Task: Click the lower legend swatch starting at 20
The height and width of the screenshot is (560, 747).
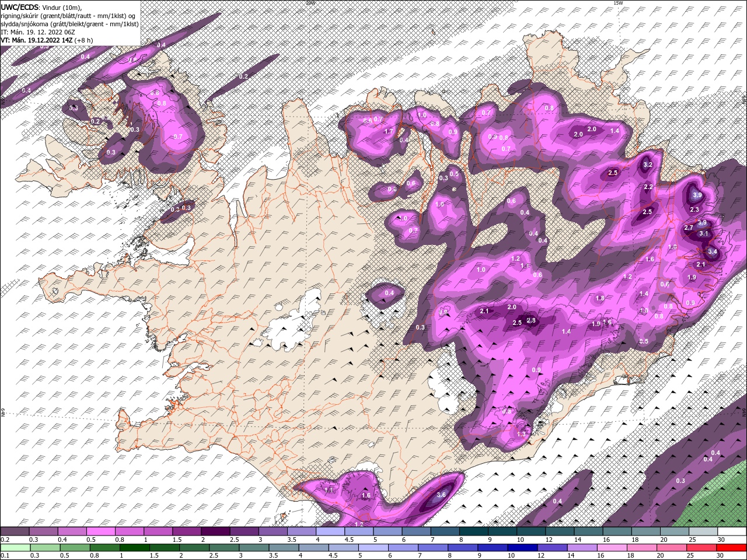Action: click(672, 547)
